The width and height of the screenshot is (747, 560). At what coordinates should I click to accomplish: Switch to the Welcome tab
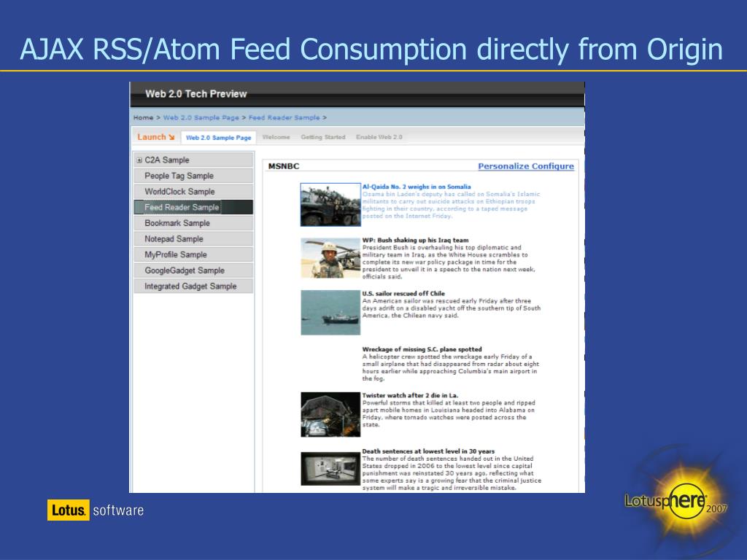pos(276,137)
